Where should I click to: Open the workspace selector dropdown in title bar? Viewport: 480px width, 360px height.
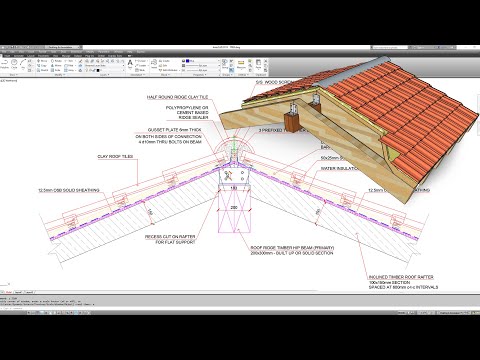[x=64, y=47]
